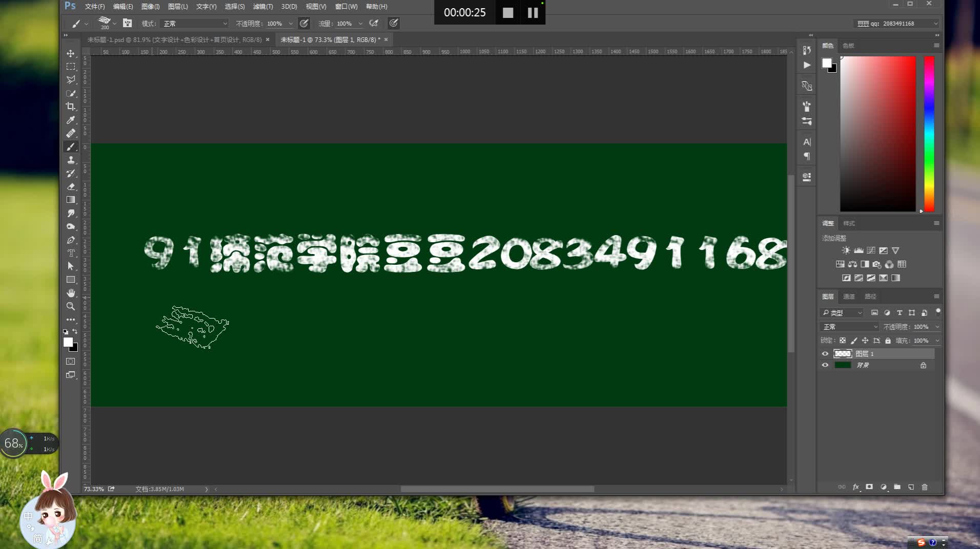Select the Zoom tool
The height and width of the screenshot is (549, 980).
pyautogui.click(x=71, y=306)
